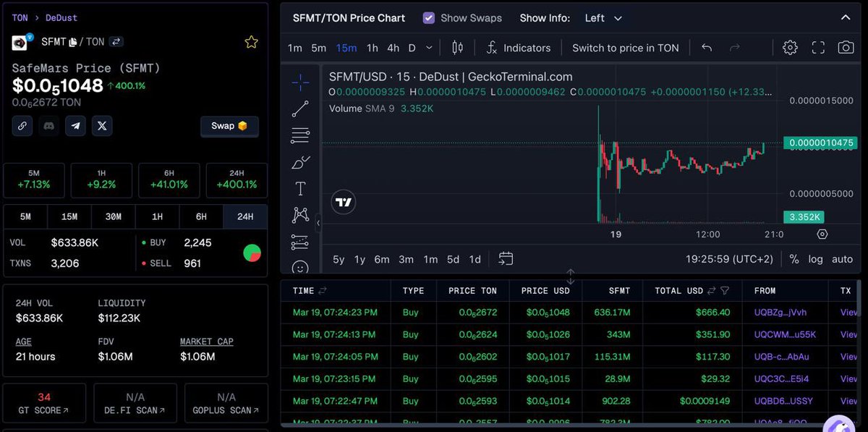Reset chart view target icon
Image resolution: width=868 pixels, height=432 pixels.
pos(822,234)
